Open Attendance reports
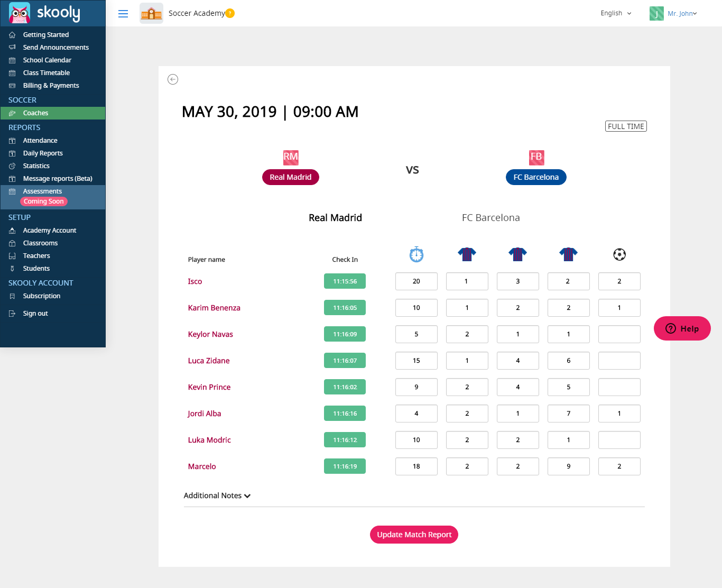The height and width of the screenshot is (588, 722). point(40,141)
